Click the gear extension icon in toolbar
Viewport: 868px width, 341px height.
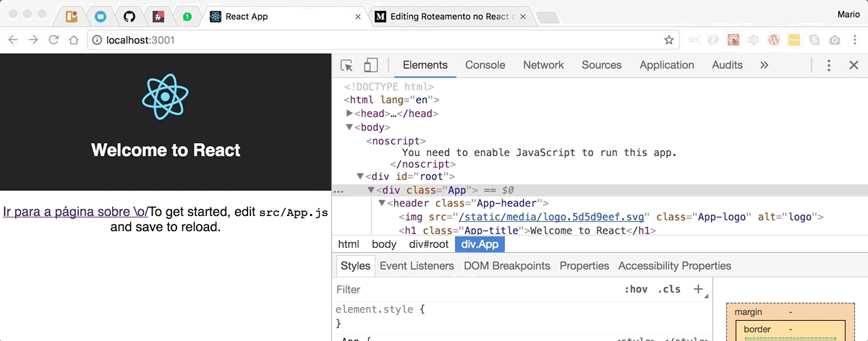click(x=754, y=40)
